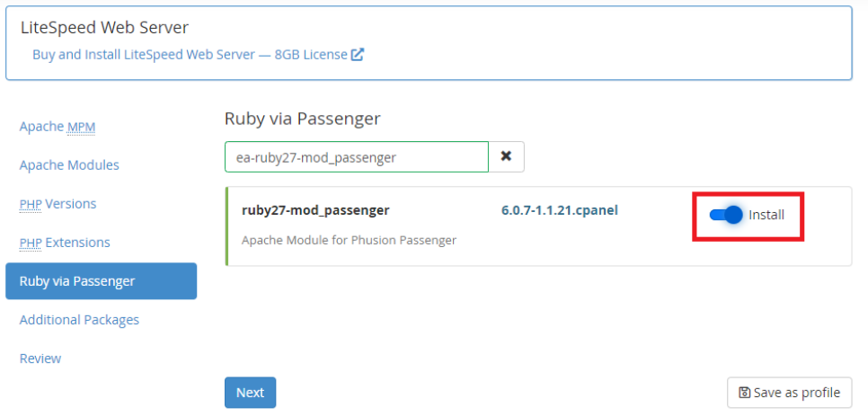Open the Apache Modules section
Image resolution: width=868 pixels, height=416 pixels.
69,165
